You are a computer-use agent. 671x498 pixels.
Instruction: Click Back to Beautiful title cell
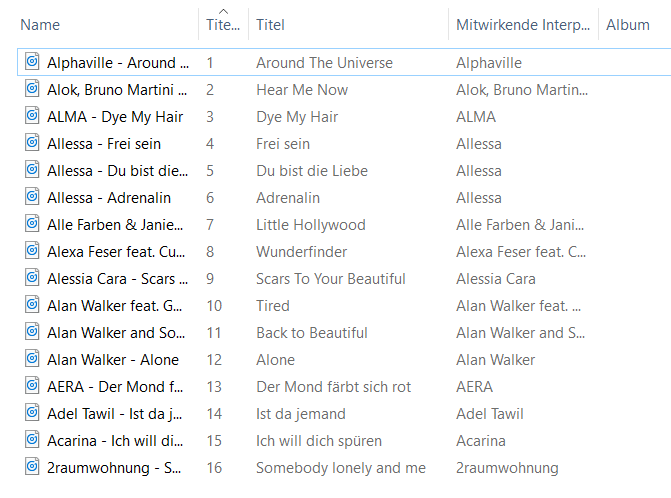point(311,332)
